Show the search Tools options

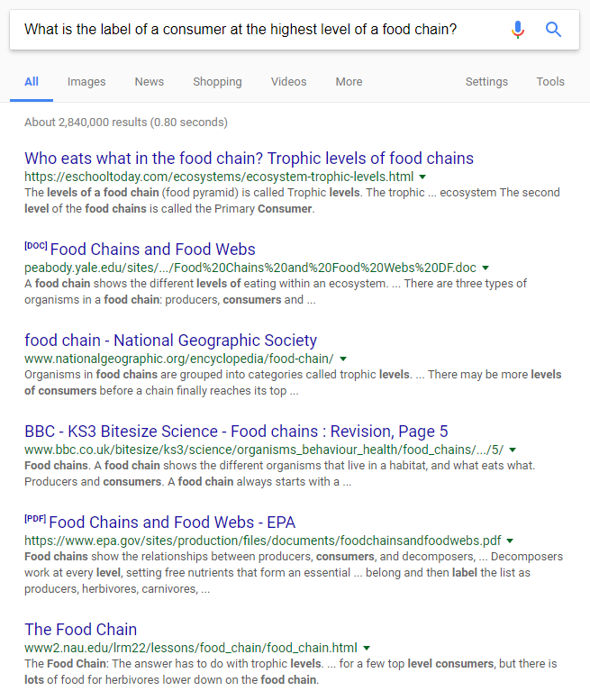[550, 82]
